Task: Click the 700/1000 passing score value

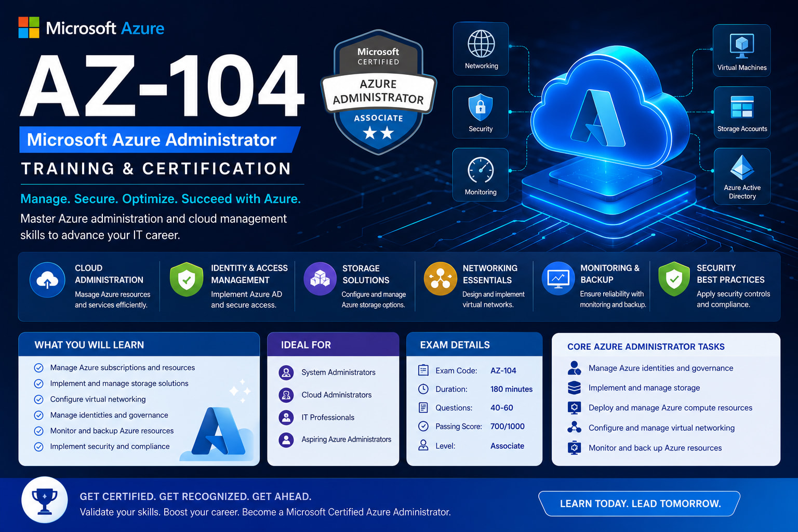Action: point(508,427)
